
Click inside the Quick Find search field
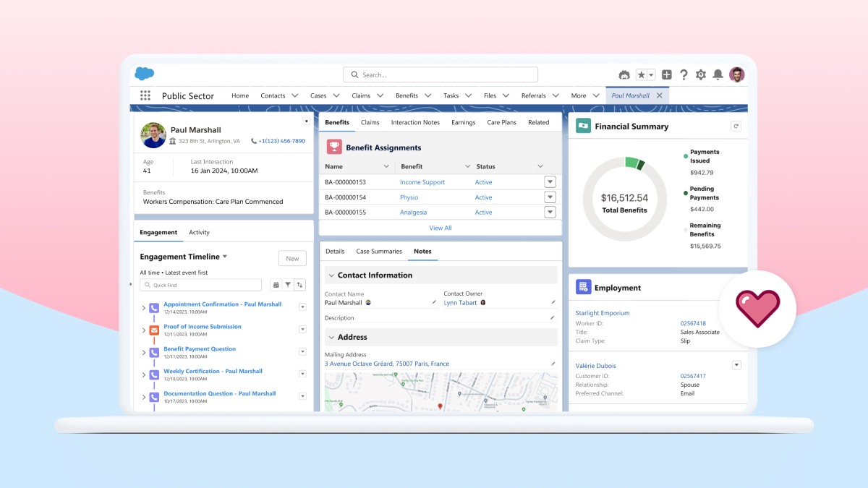click(203, 284)
